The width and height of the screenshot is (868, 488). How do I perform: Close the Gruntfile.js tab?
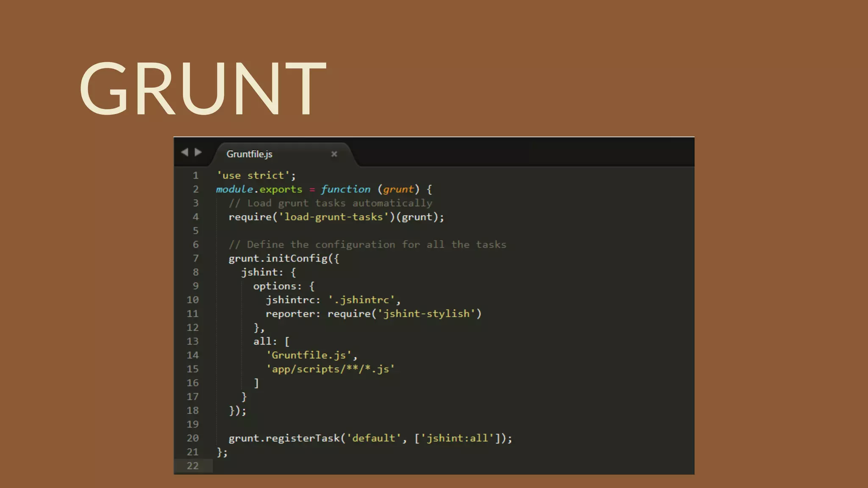click(334, 154)
